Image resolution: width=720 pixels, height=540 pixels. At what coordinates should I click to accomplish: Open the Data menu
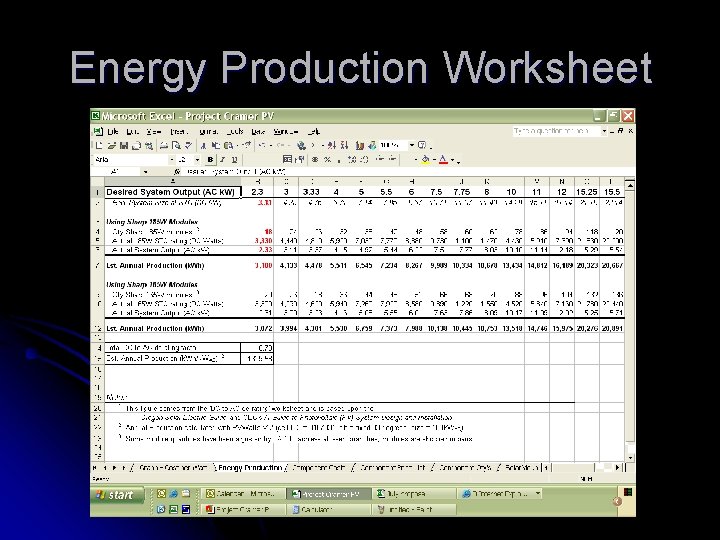[258, 131]
